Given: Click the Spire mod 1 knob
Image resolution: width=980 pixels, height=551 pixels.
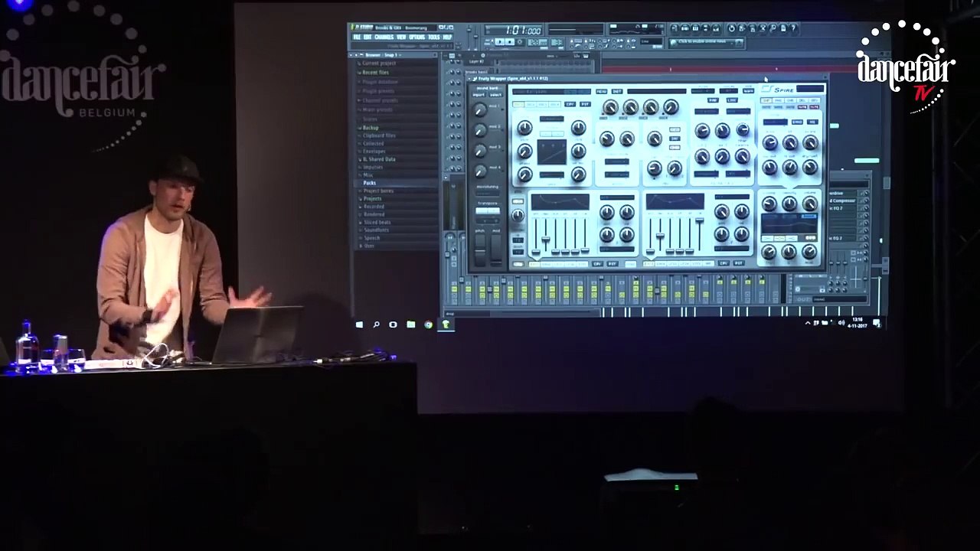Looking at the screenshot, I should tap(479, 109).
